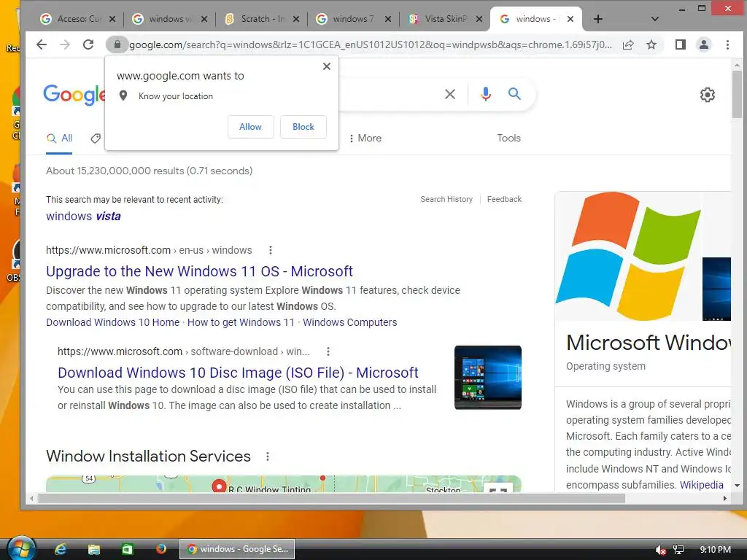Open Upgrade to the New Windows 11 result
The image size is (747, 560).
[199, 271]
